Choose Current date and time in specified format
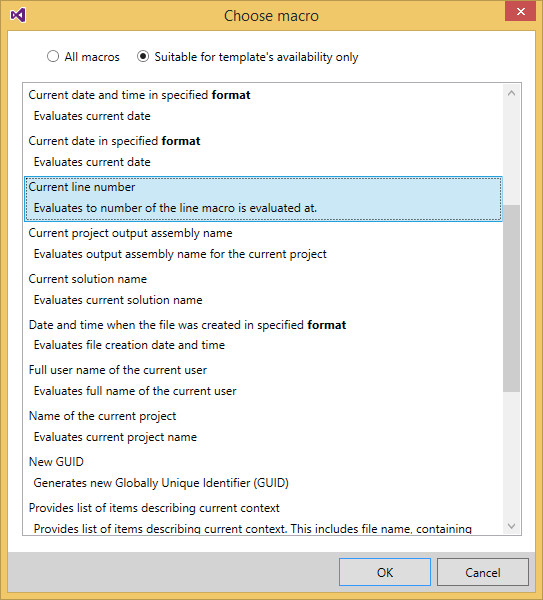543x600 pixels. pyautogui.click(x=263, y=105)
